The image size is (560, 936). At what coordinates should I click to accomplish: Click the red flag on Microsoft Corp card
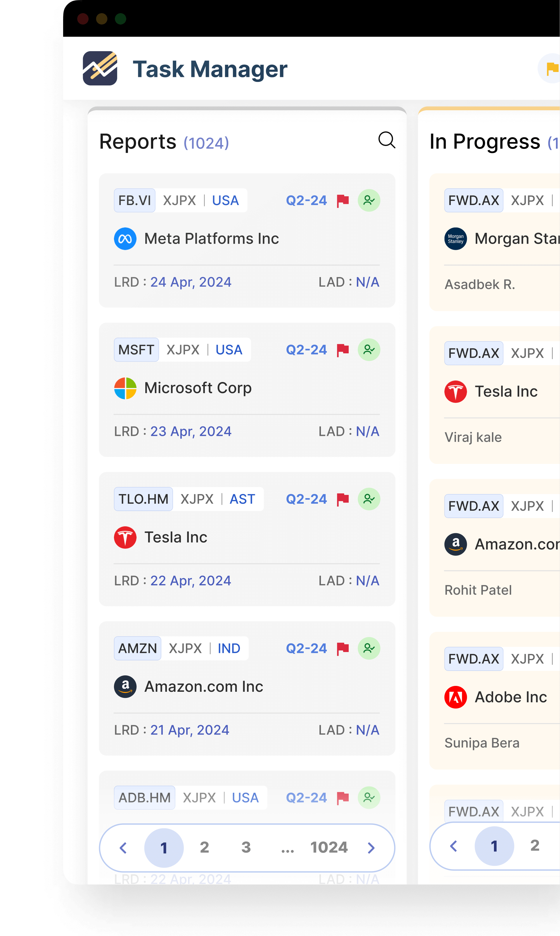(x=343, y=350)
